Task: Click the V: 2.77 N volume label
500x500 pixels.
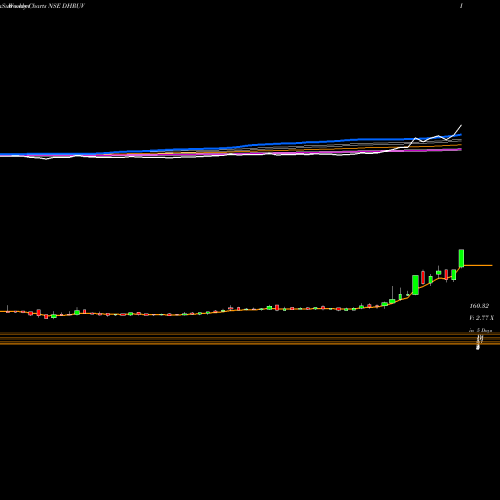Action: pos(481,318)
